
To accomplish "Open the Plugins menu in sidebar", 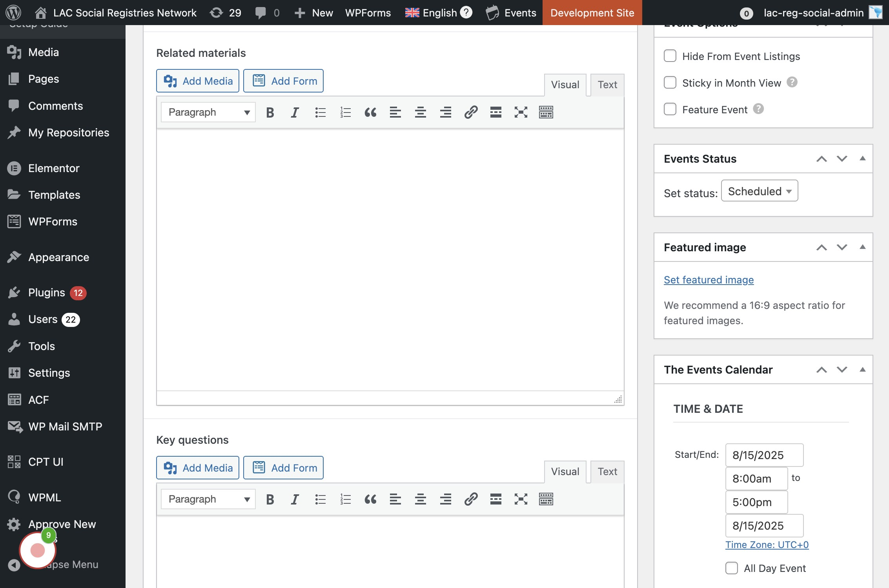I will (x=46, y=292).
